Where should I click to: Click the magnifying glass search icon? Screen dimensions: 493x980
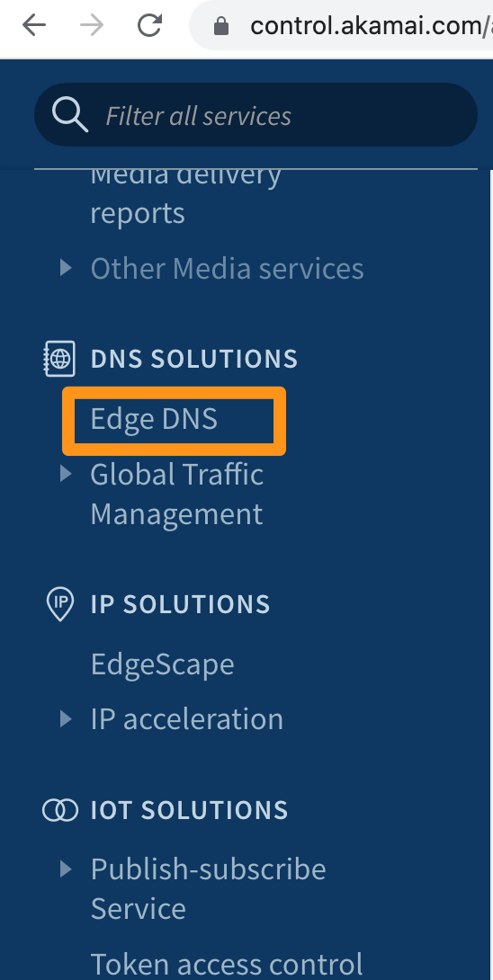(x=69, y=115)
